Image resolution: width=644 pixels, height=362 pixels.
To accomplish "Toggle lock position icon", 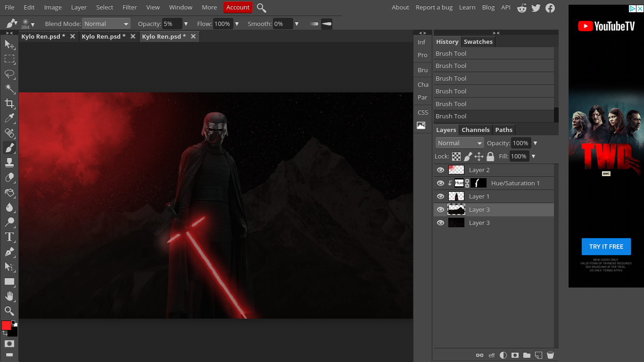I will 479,156.
